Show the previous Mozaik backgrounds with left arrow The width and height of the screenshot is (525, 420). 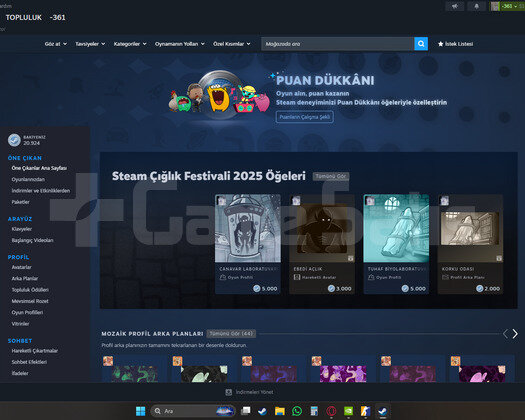(x=505, y=334)
